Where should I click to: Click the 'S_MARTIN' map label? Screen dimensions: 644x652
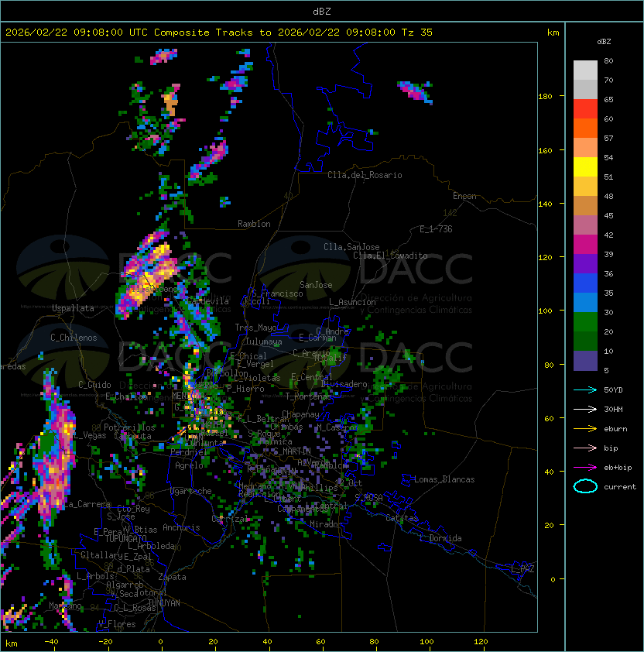coord(292,451)
